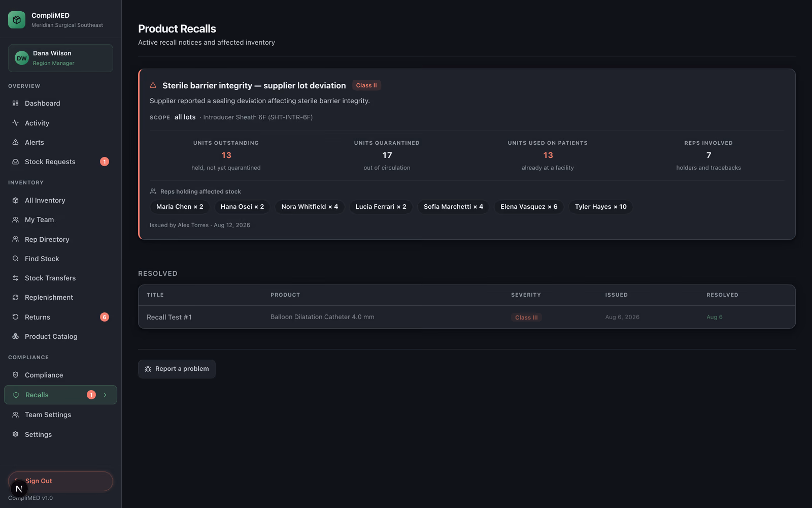Select the Nora Whitfield × 4 chip
Image resolution: width=812 pixels, height=508 pixels.
pos(310,207)
